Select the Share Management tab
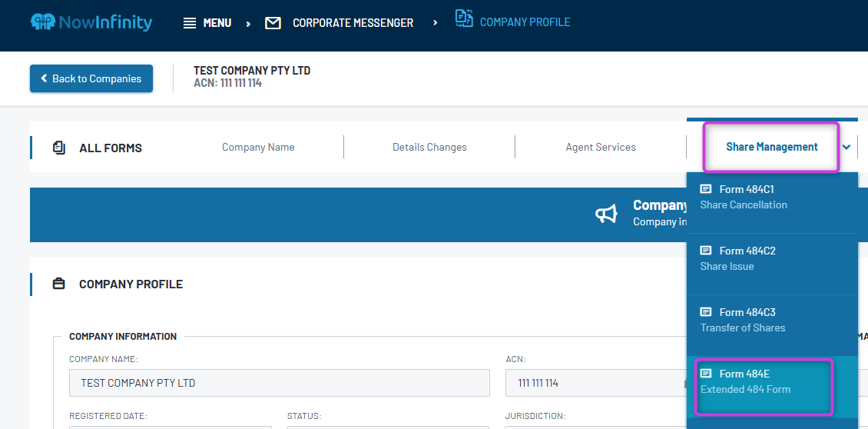This screenshot has width=868, height=429. click(x=772, y=147)
